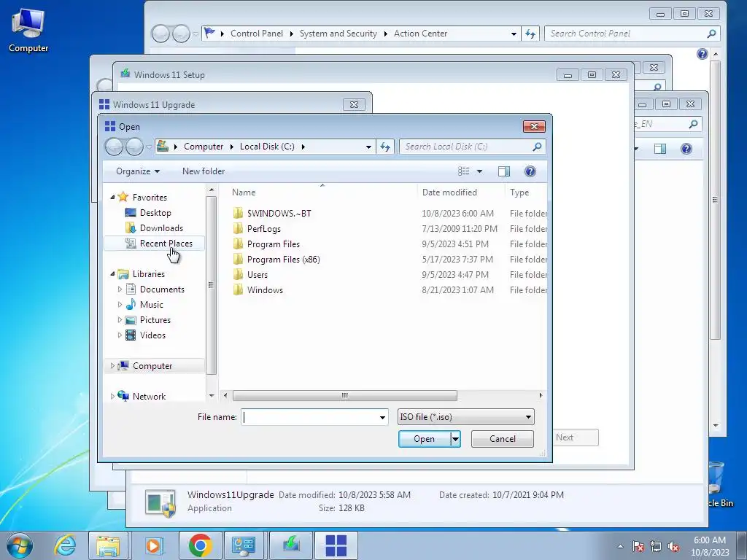Expand the address bar history dropdown
This screenshot has width=747, height=560.
(368, 147)
